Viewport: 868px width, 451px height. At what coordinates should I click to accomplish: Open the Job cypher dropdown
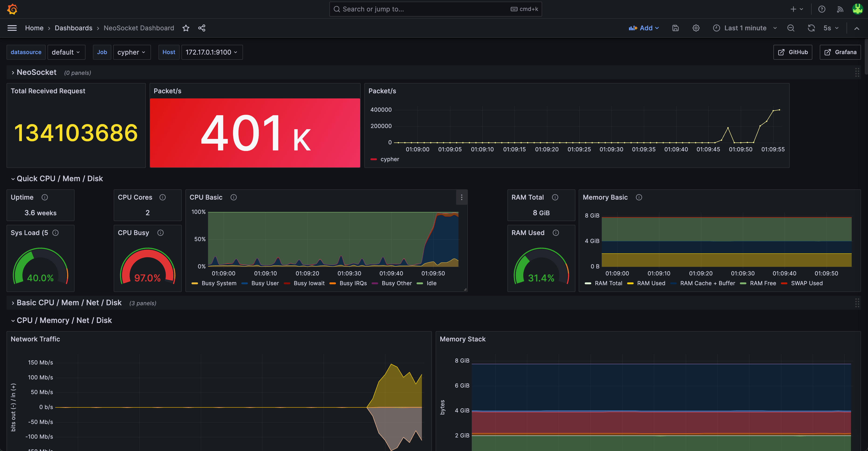pos(132,52)
